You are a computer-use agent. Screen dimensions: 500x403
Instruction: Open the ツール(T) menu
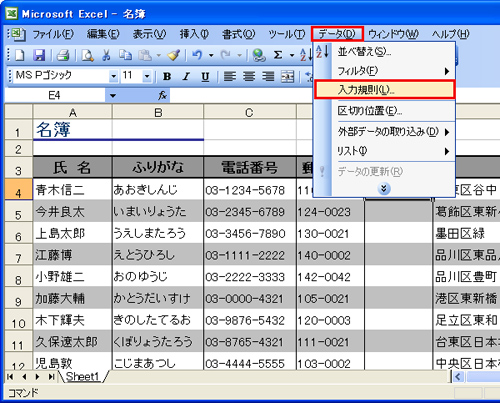pyautogui.click(x=287, y=34)
